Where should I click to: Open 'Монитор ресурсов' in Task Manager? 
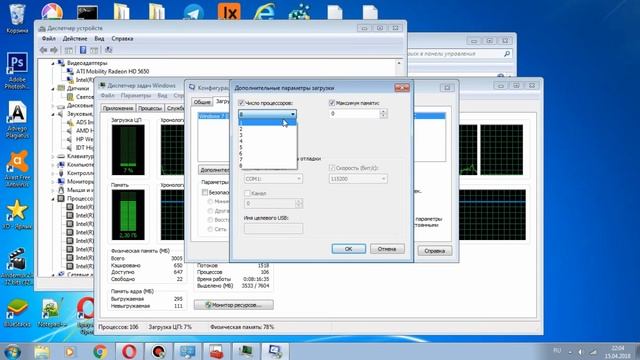234,305
